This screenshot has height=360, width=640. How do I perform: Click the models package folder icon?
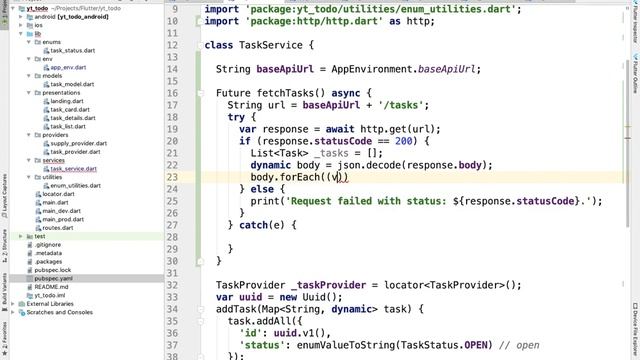tap(38, 76)
